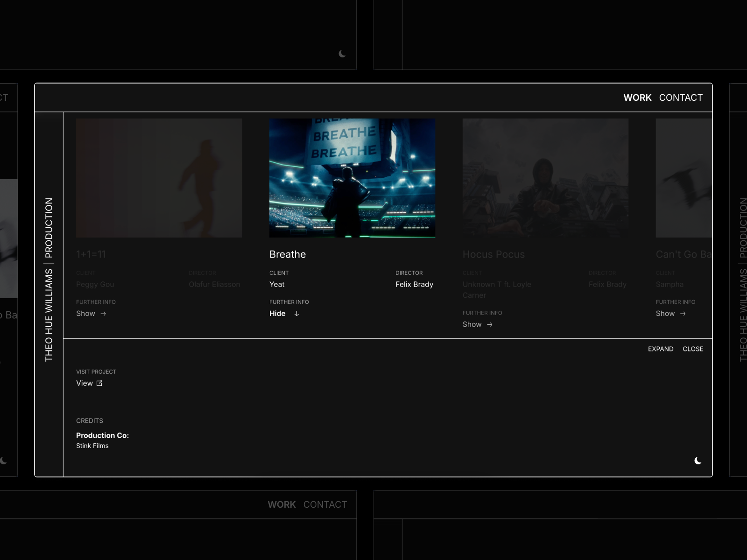Click the moon icon in top-left background panel
Image resolution: width=747 pixels, height=560 pixels.
pos(342,54)
